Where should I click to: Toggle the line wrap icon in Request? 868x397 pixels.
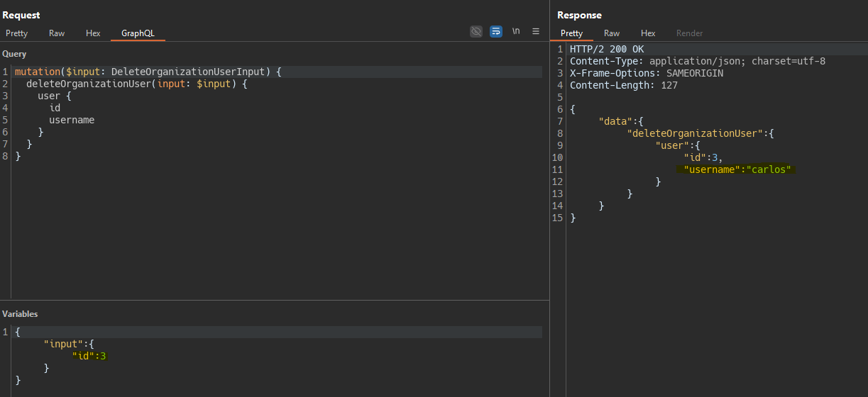coord(496,31)
